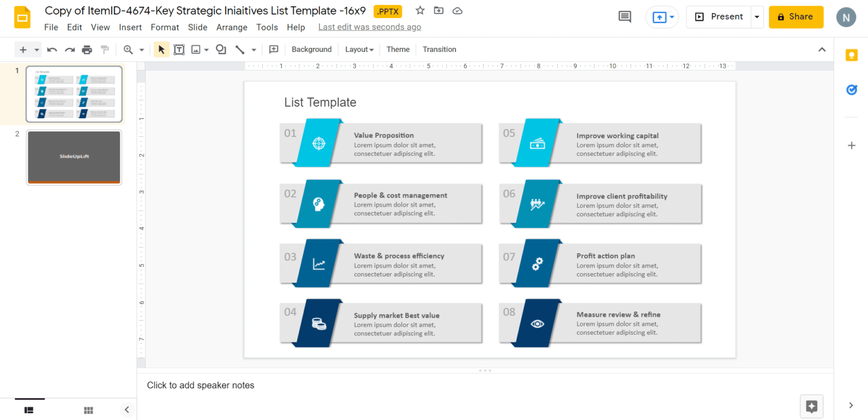
Task: Open the Last edit was seconds ago link
Action: click(x=370, y=27)
